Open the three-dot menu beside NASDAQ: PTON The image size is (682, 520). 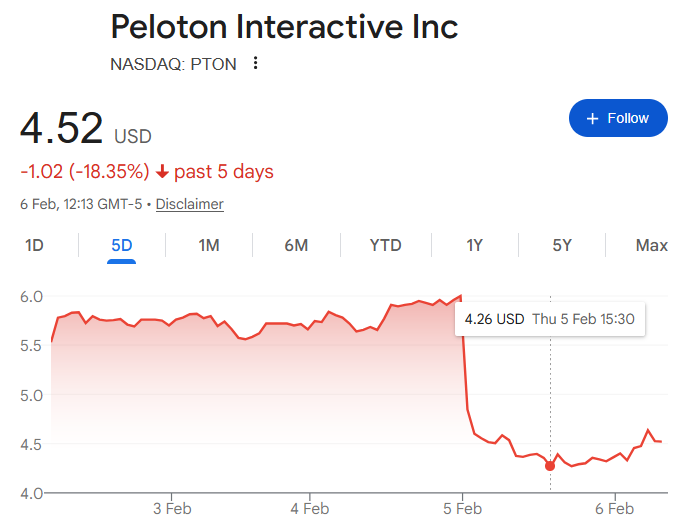[256, 64]
